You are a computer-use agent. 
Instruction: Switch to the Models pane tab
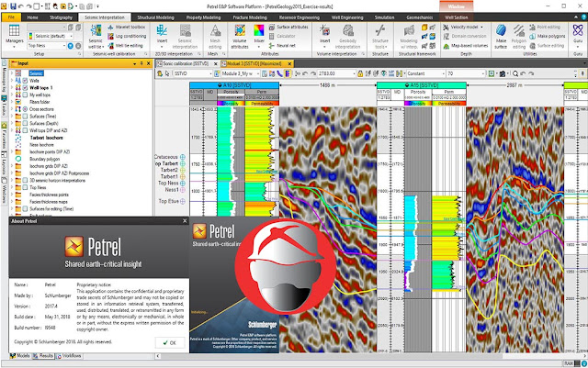click(20, 356)
